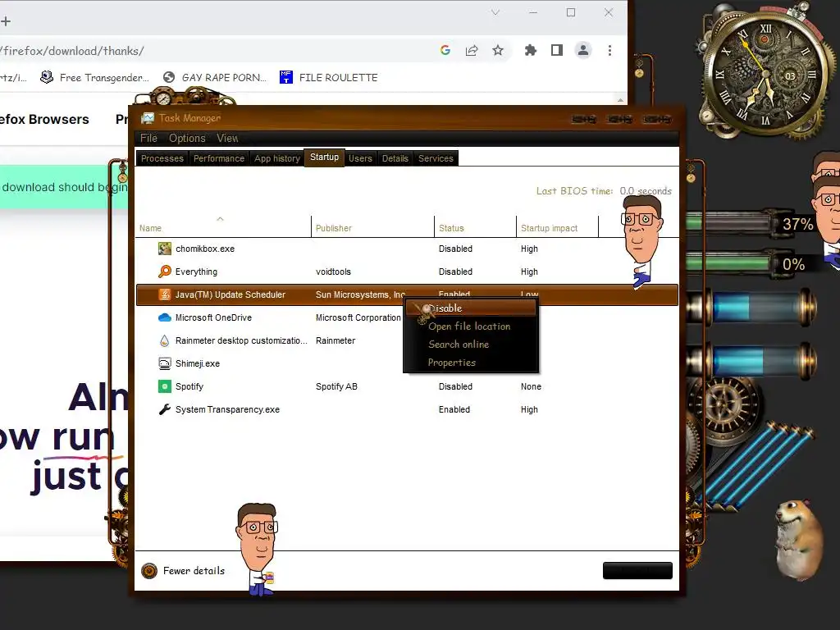Open the View menu in Task Manager

pyautogui.click(x=227, y=138)
